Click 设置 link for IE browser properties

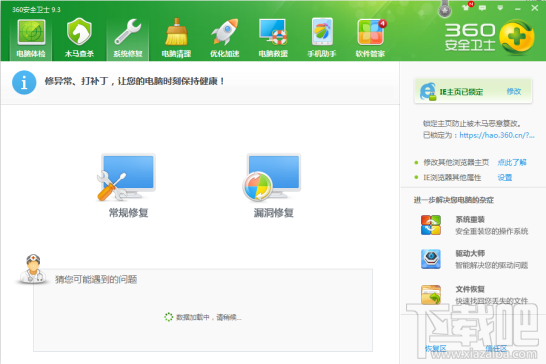tap(505, 178)
